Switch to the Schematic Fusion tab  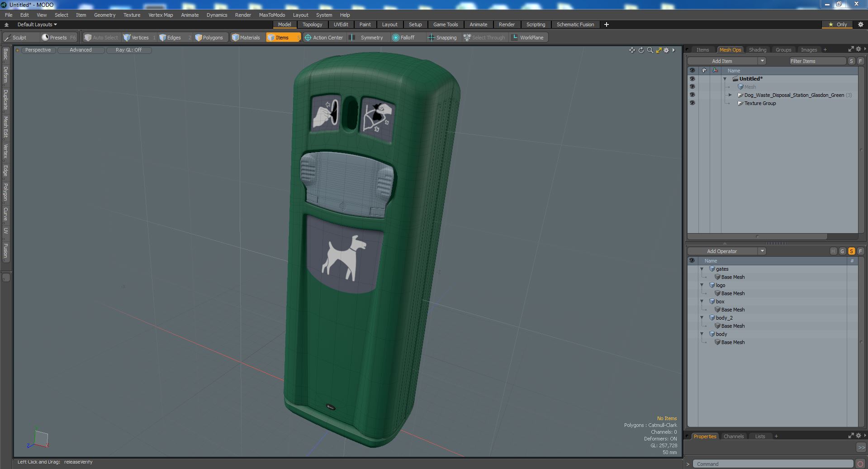(575, 24)
